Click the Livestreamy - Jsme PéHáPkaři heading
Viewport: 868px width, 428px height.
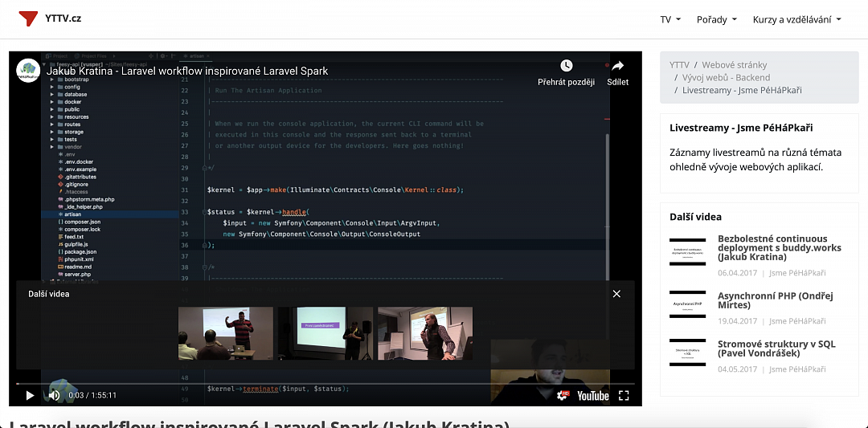pyautogui.click(x=741, y=128)
